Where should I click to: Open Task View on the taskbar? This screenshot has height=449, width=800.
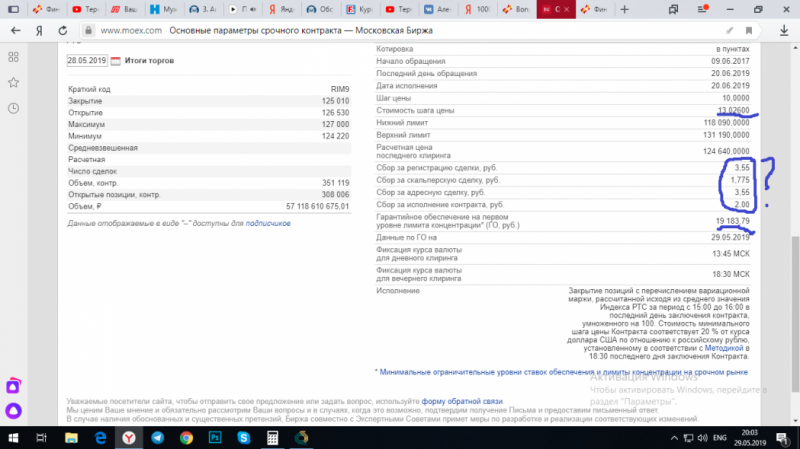(41, 438)
